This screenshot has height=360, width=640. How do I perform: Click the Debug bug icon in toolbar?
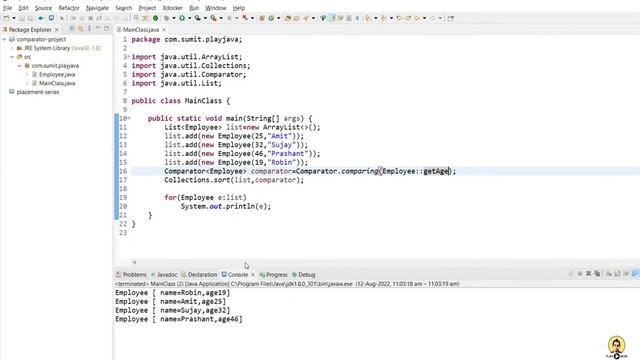(x=167, y=18)
